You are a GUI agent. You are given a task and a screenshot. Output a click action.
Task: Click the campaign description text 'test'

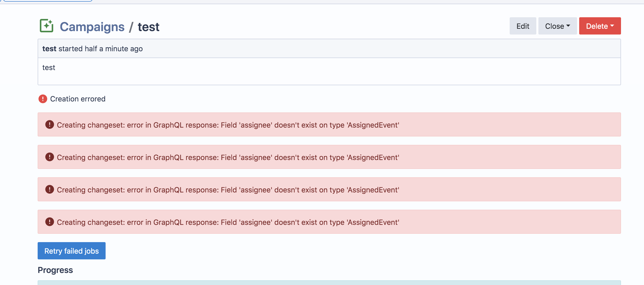49,67
